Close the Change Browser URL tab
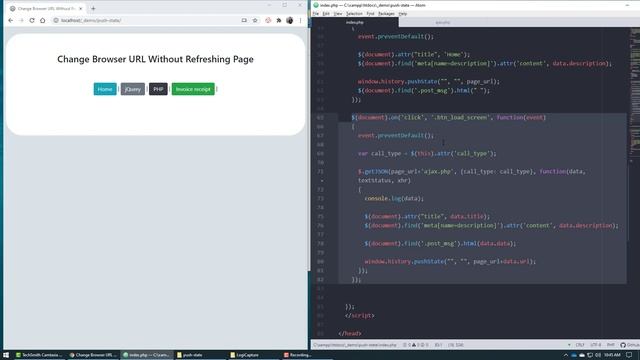Image resolution: width=640 pixels, height=360 pixels. pos(81,9)
